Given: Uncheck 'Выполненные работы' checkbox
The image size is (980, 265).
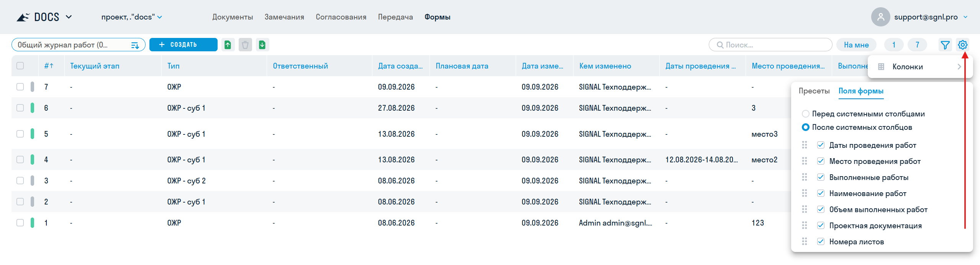Looking at the screenshot, I should [x=821, y=177].
